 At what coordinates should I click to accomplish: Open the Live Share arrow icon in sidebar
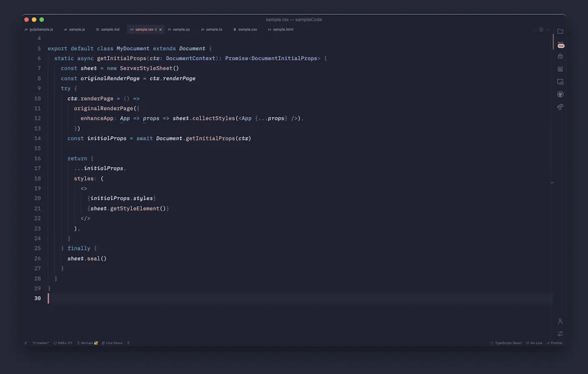[560, 107]
